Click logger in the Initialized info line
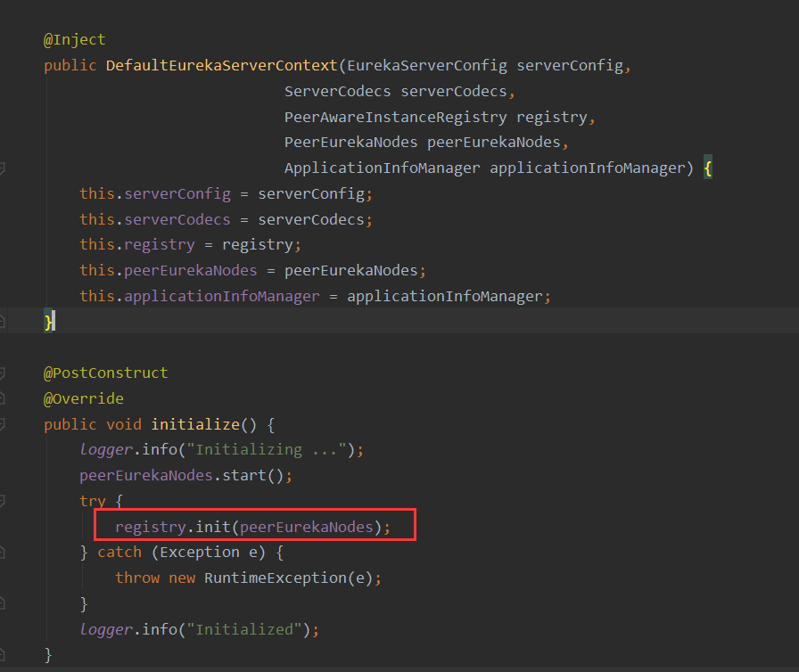This screenshot has width=799, height=672. click(x=106, y=630)
